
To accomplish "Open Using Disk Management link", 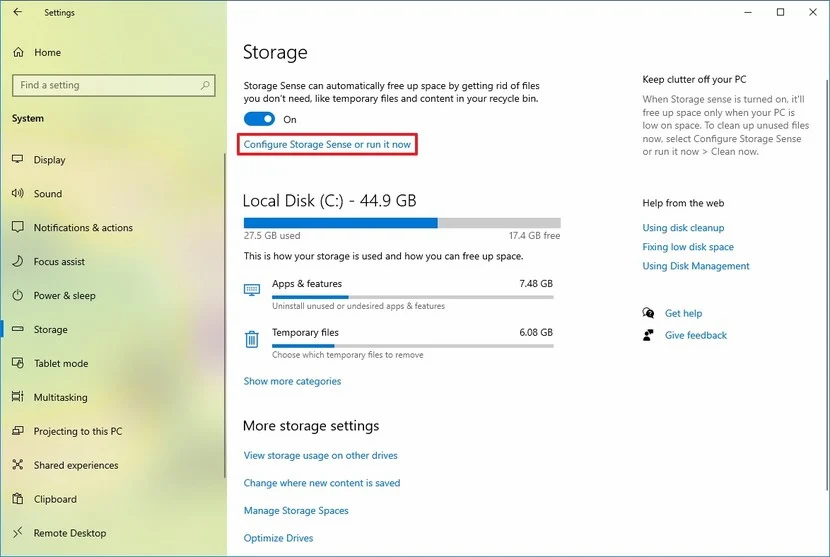I will point(696,266).
